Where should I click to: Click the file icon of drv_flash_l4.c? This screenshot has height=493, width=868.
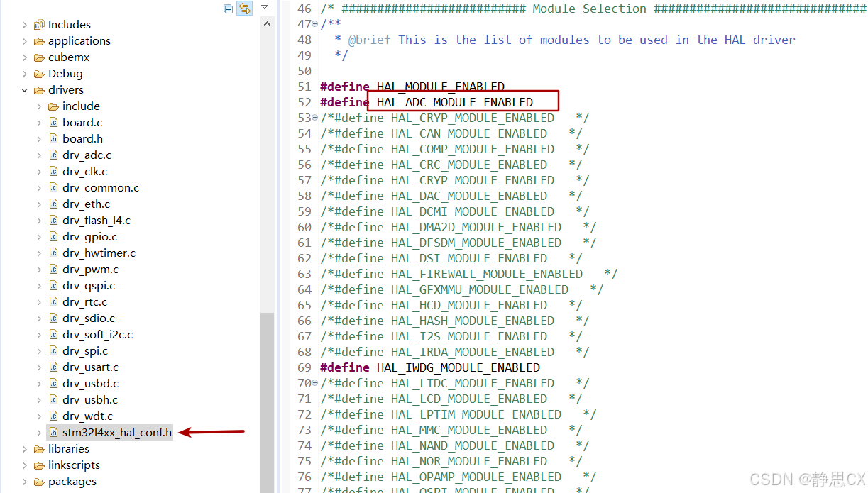click(x=53, y=221)
